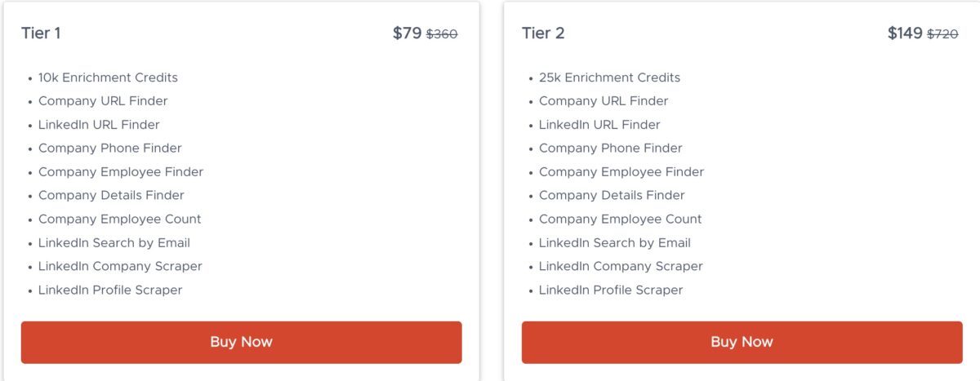Viewport: 980px width, 381px height.
Task: Click Buy Now for Tier 1
Action: pos(241,342)
